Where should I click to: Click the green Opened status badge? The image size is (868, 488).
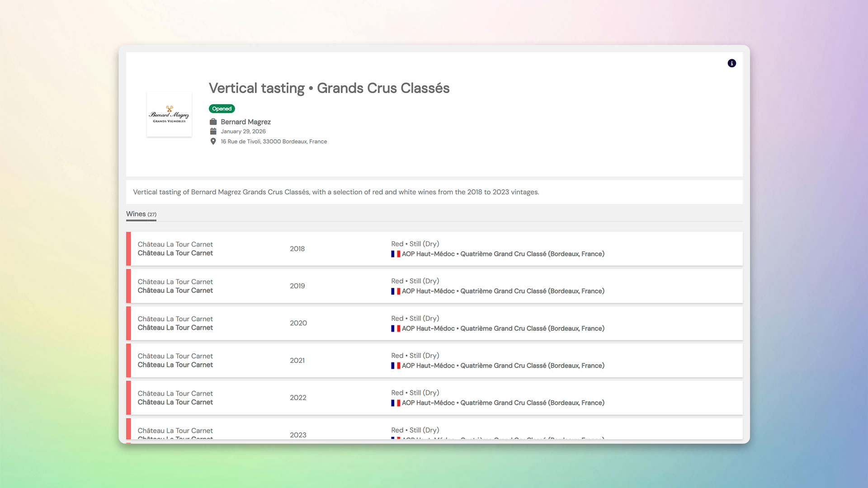222,108
